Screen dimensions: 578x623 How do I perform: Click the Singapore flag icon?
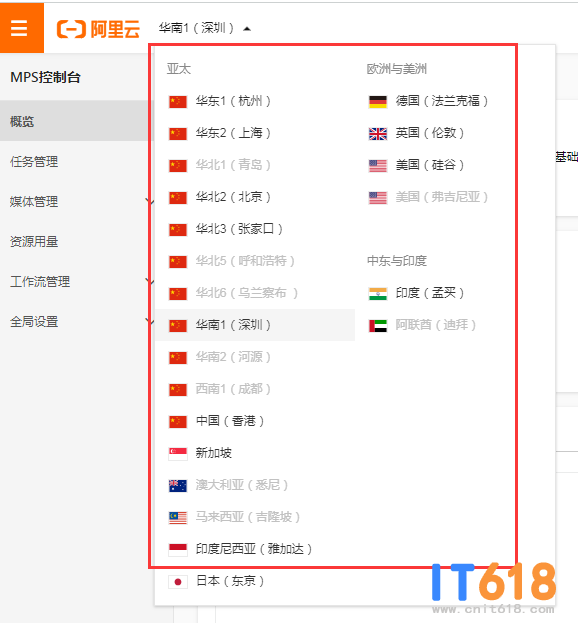178,454
